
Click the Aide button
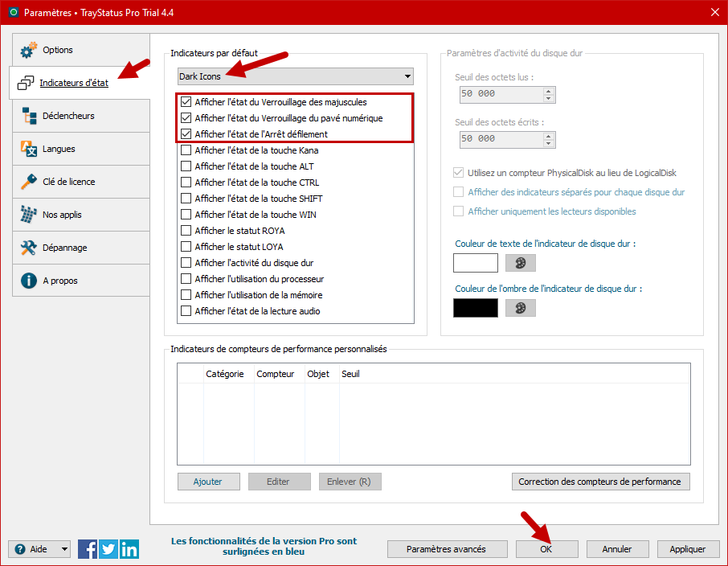[x=39, y=549]
